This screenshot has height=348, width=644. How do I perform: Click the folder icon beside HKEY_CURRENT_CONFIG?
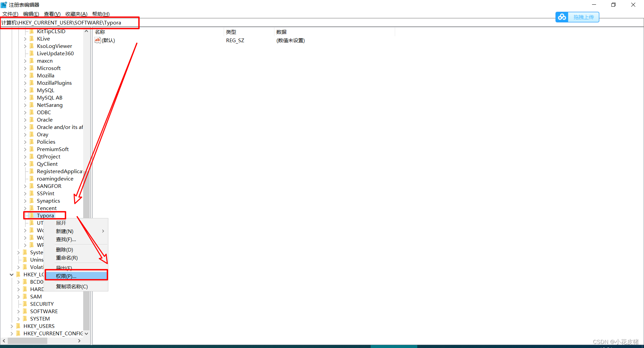click(x=18, y=333)
